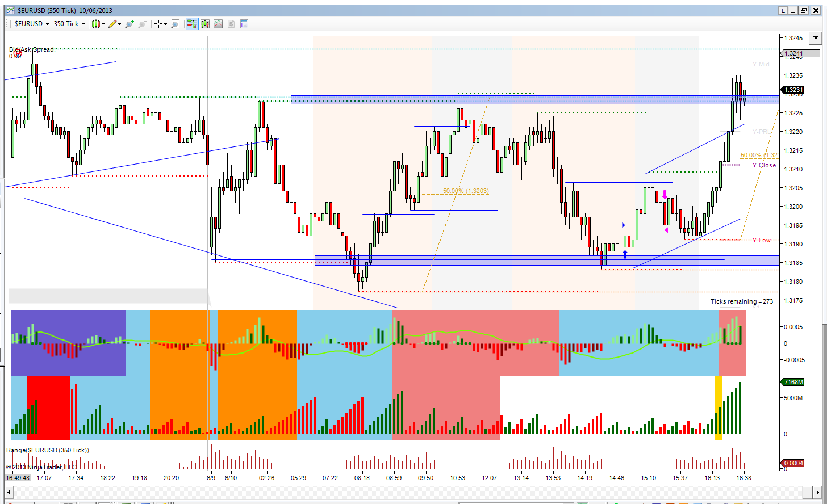Click the 13:53 time axis label
Image resolution: width=827 pixels, height=504 pixels.
pyautogui.click(x=553, y=478)
